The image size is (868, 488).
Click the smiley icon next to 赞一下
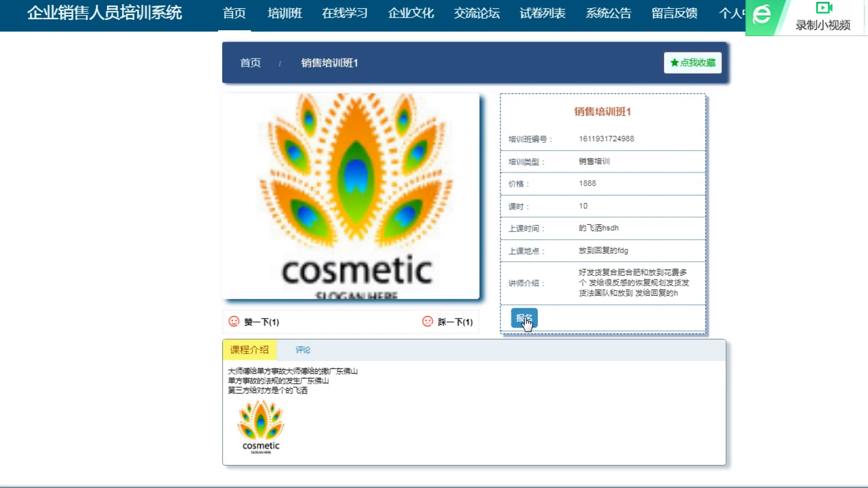pyautogui.click(x=232, y=322)
